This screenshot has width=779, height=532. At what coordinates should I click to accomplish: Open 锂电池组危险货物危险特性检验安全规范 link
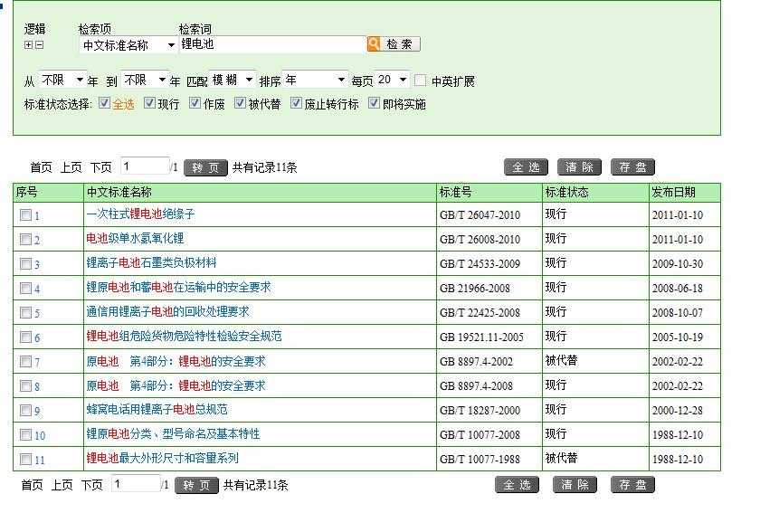tap(185, 336)
